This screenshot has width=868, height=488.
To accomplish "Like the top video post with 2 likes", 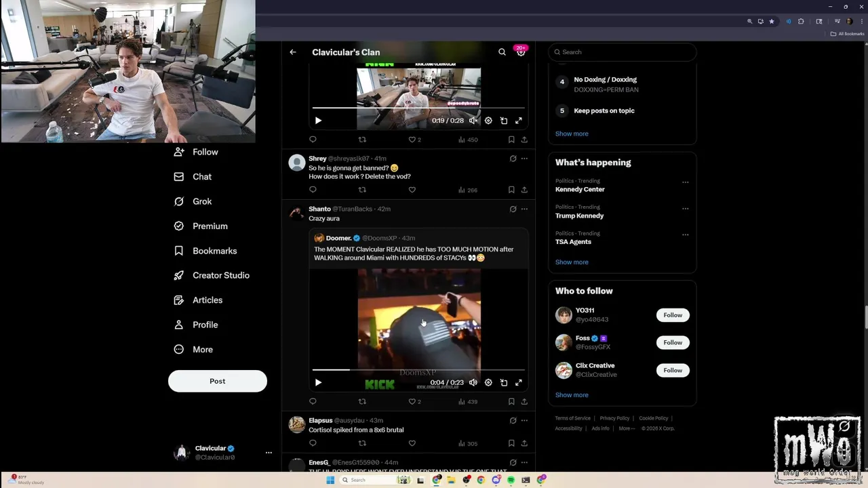I will [x=414, y=140].
